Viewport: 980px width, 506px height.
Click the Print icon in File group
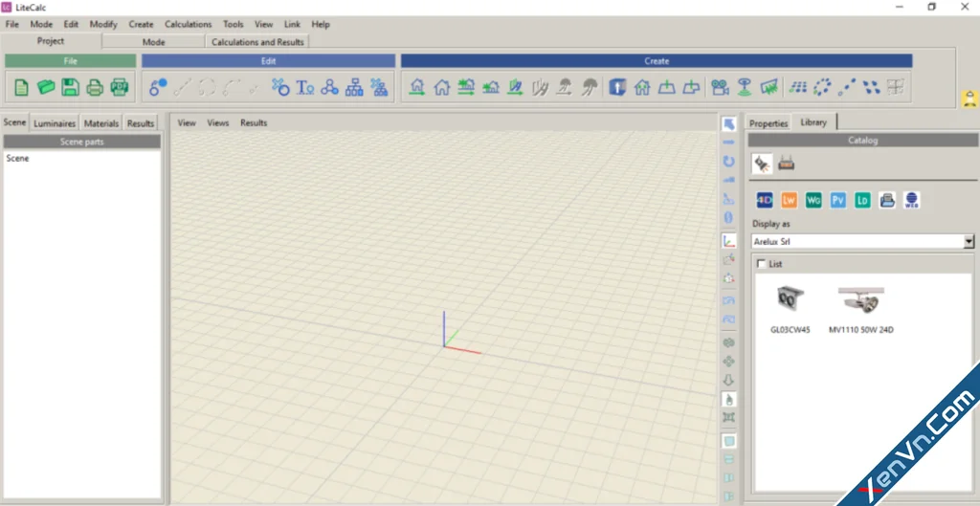coord(95,87)
